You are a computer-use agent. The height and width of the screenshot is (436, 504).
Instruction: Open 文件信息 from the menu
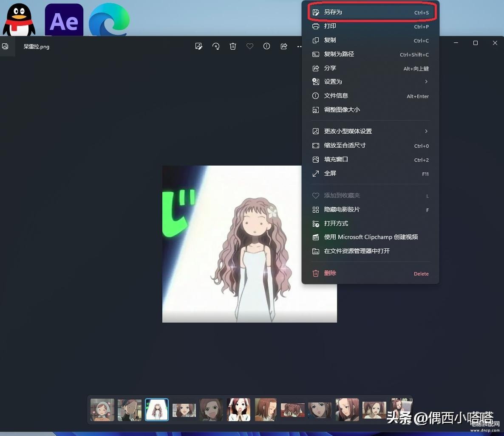tap(370, 96)
